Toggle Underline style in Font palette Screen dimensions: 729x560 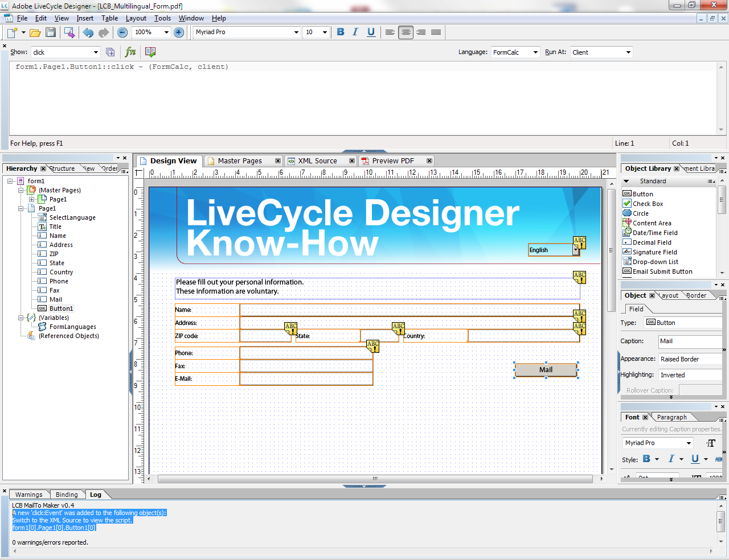pos(695,459)
